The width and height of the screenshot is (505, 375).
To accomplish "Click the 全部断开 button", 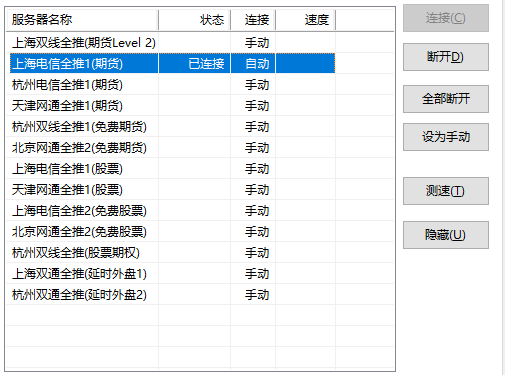I will [x=446, y=99].
